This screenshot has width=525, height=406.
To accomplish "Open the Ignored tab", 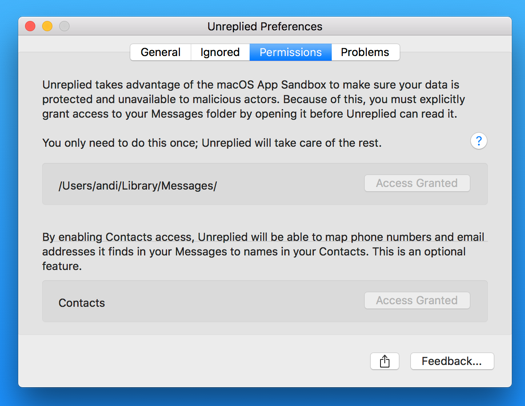I will pyautogui.click(x=220, y=52).
